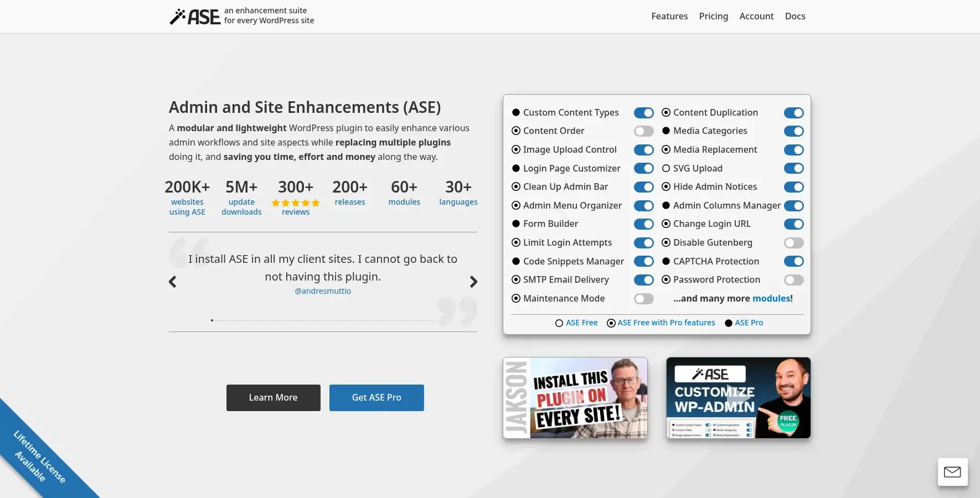980x498 pixels.
Task: Click the five-star reviews rating icons
Action: click(296, 203)
